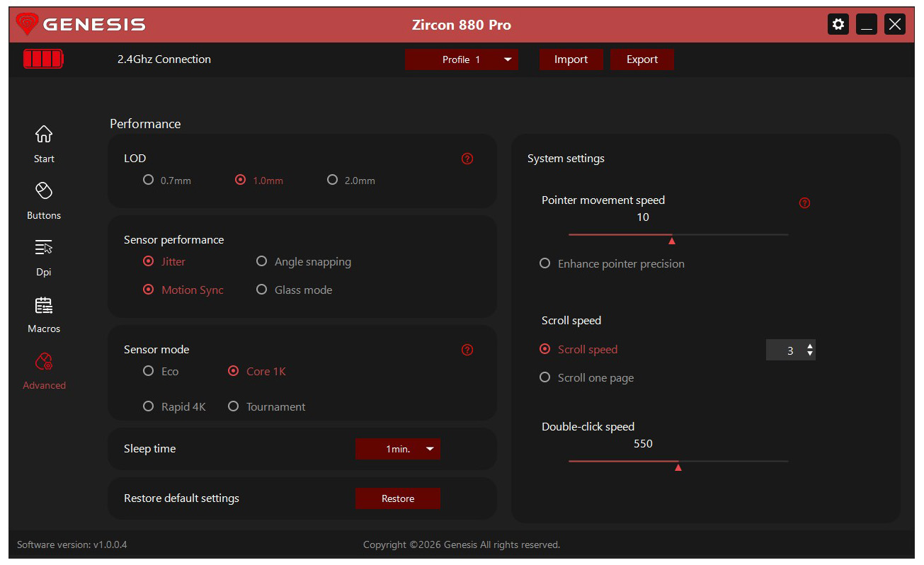Click Restore default settings button
The width and height of the screenshot is (924, 565).
tap(398, 498)
